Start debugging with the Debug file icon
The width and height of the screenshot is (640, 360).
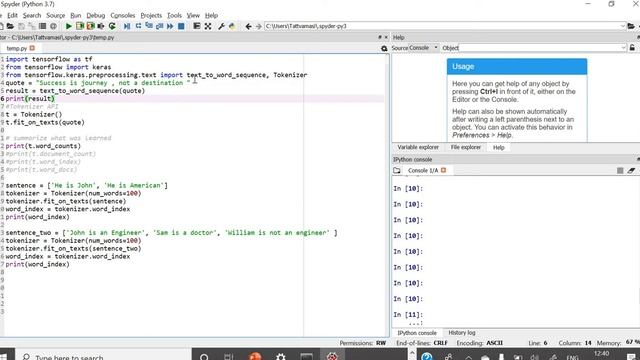[x=127, y=26]
